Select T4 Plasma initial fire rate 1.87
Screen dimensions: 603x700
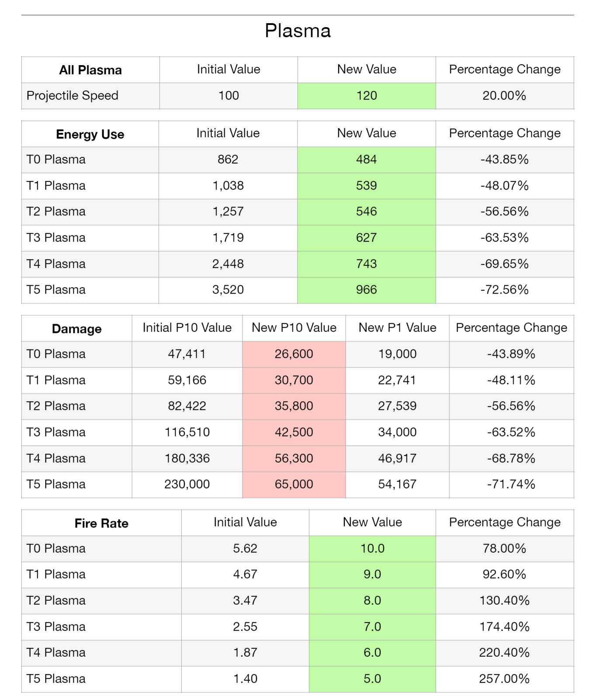click(245, 653)
